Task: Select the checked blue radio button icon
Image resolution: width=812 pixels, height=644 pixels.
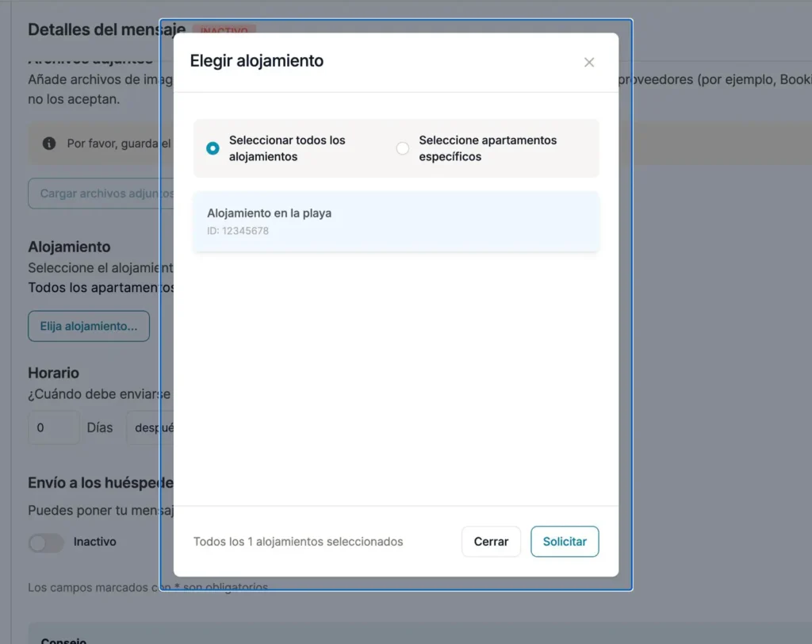Action: (213, 148)
